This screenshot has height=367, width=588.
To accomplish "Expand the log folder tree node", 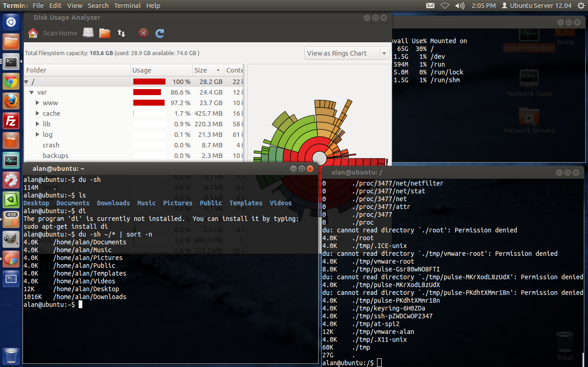I will pos(38,135).
